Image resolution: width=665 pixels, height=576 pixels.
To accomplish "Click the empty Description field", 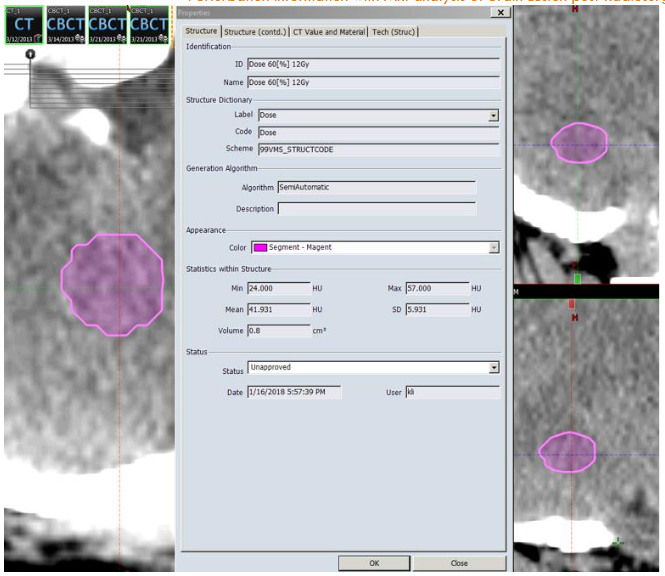I will [377, 208].
